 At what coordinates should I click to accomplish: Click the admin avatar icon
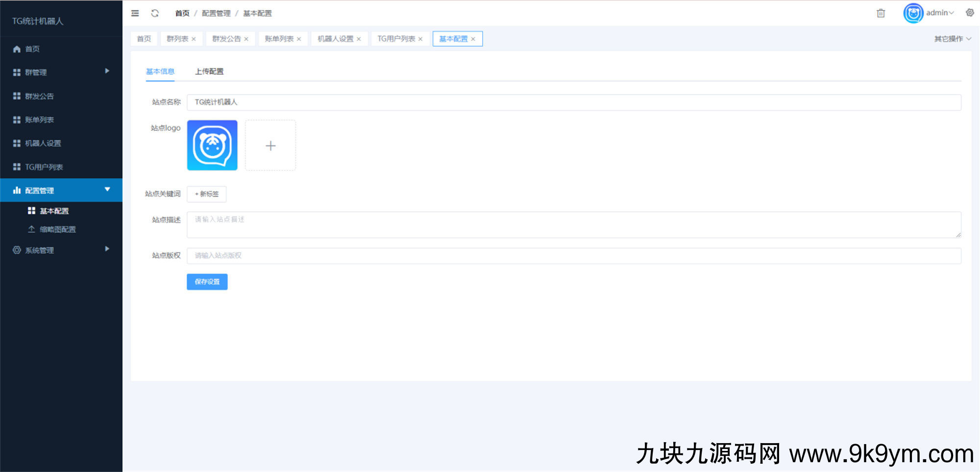pos(913,13)
